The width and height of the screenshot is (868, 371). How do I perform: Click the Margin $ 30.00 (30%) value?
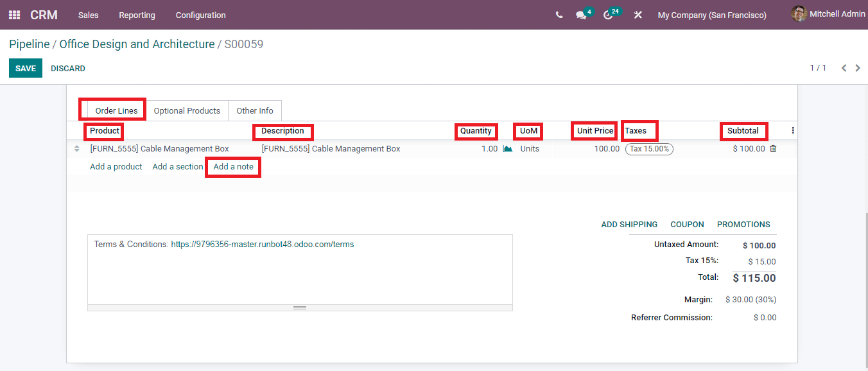(751, 300)
